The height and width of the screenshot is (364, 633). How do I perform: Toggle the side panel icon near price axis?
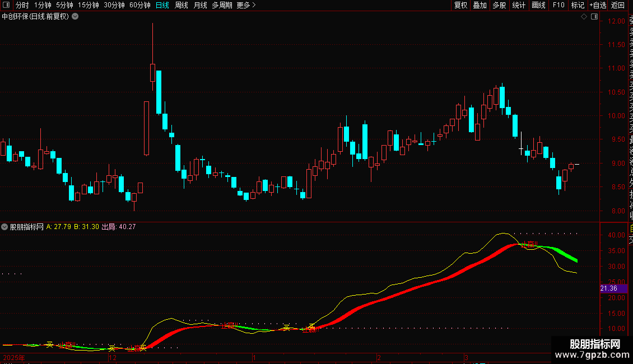tap(594, 17)
